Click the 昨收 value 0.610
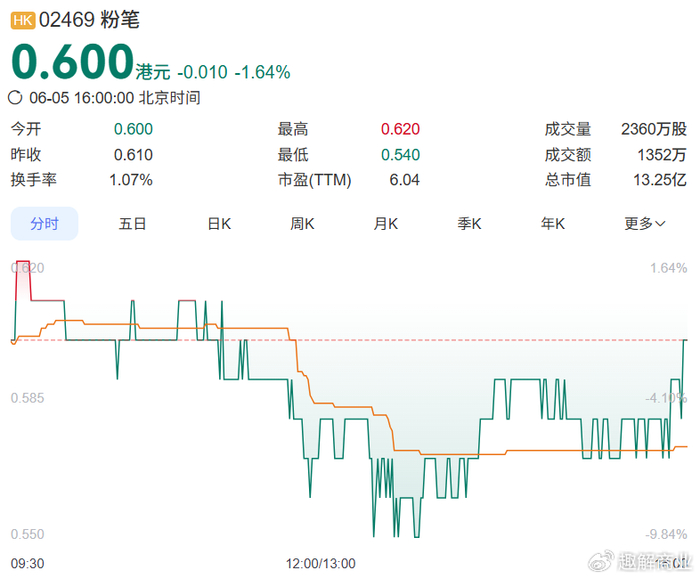The width and height of the screenshot is (700, 579). [133, 155]
